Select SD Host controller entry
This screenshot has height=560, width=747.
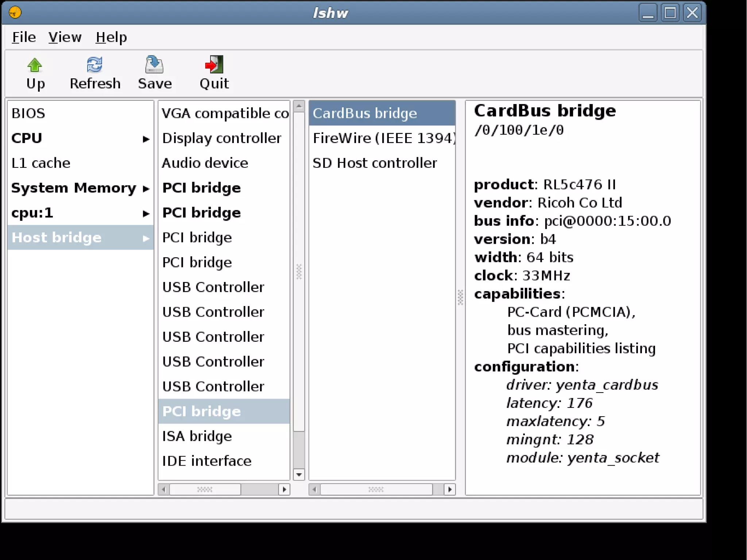tap(375, 163)
